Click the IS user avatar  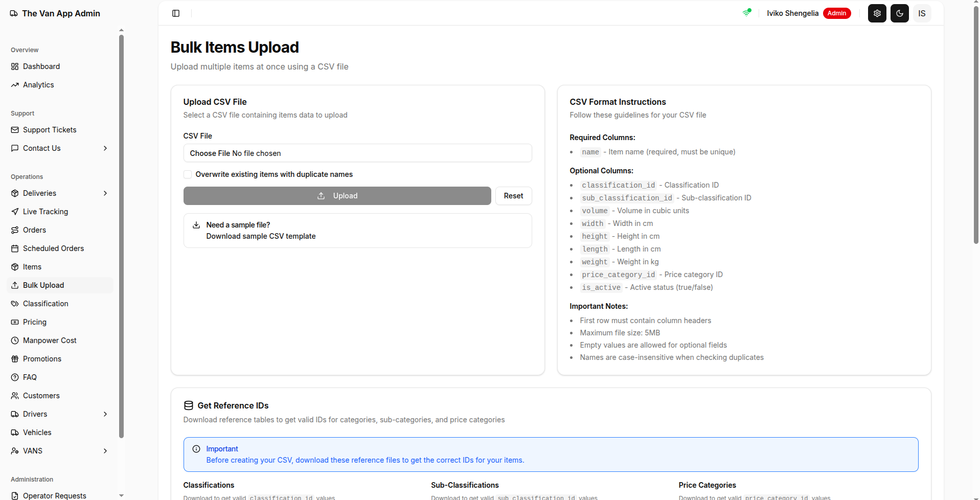pos(922,13)
